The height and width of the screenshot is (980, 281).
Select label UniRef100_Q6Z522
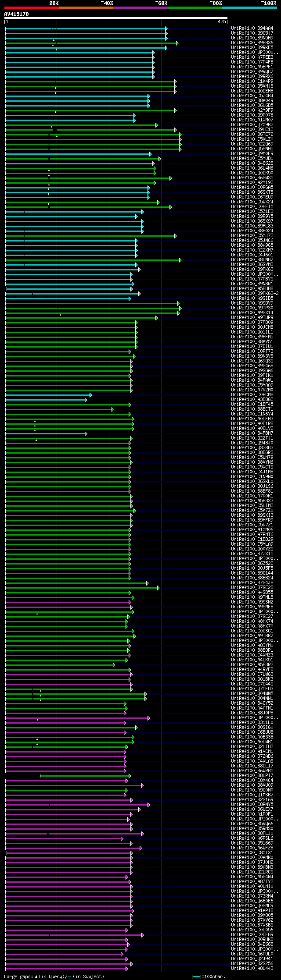click(x=252, y=564)
